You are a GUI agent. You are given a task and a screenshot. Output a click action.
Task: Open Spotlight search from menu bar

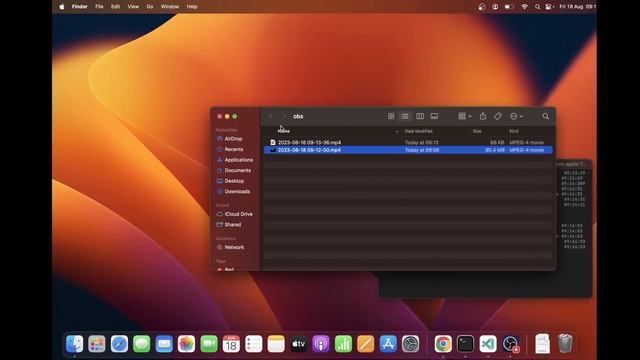point(538,7)
